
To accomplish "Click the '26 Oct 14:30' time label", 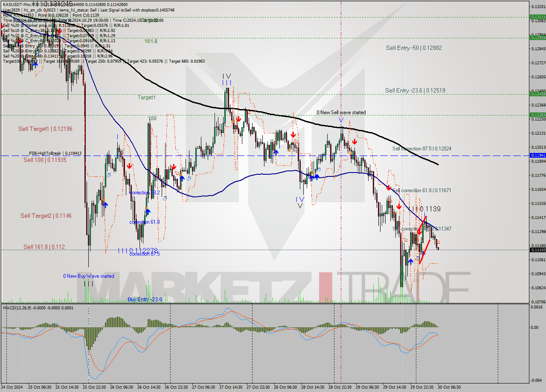I will coord(148,387).
